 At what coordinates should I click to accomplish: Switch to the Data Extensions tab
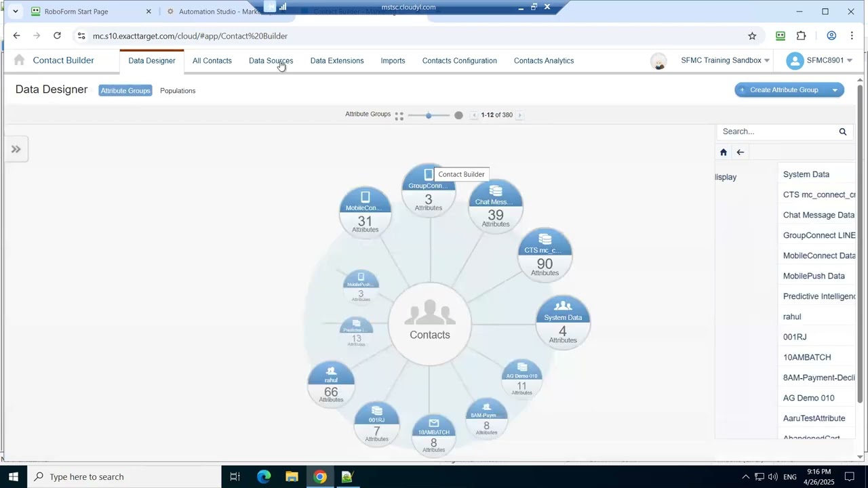pyautogui.click(x=337, y=61)
